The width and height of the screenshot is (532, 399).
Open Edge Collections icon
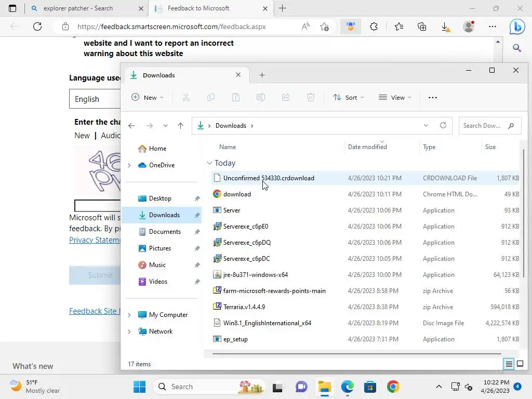[x=422, y=26]
